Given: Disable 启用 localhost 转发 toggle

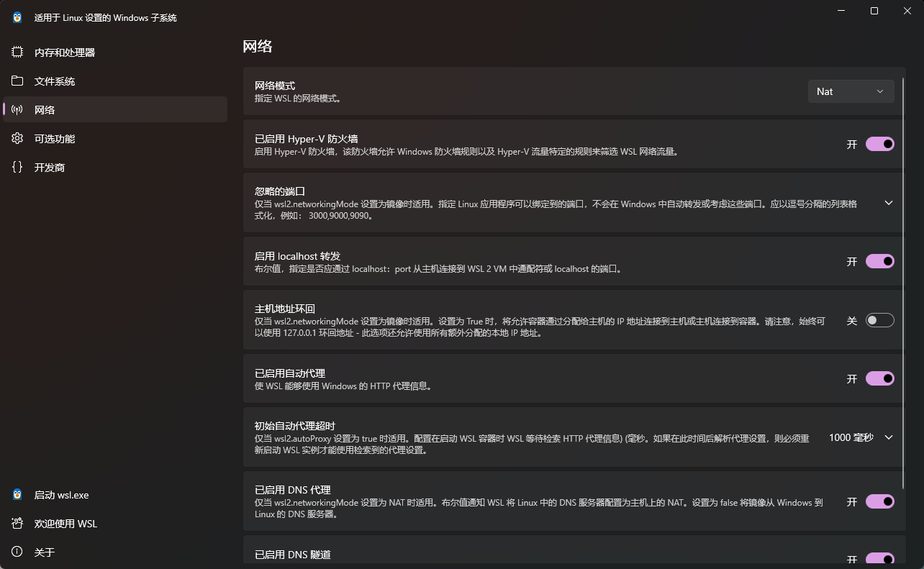Looking at the screenshot, I should 880,261.
